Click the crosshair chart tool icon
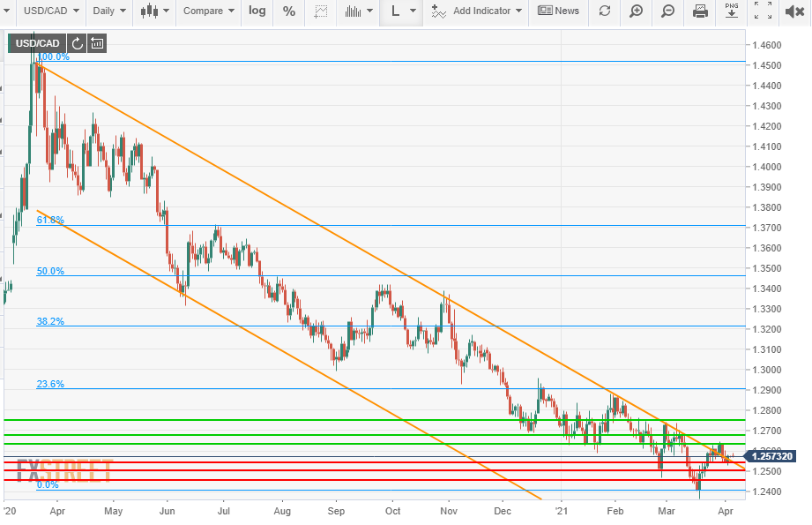Viewport: 812px width, 525px height. [x=321, y=11]
